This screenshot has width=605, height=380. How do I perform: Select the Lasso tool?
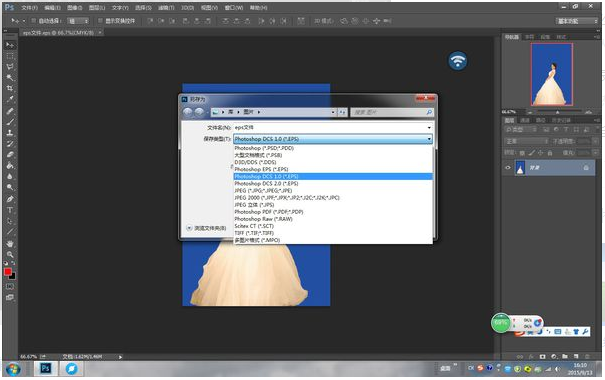pyautogui.click(x=10, y=67)
